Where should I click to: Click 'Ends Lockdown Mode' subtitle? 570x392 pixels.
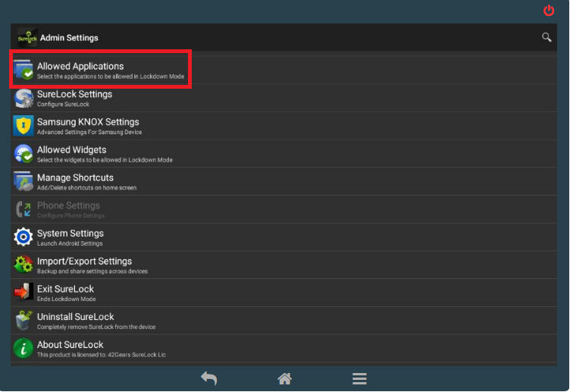(x=67, y=299)
